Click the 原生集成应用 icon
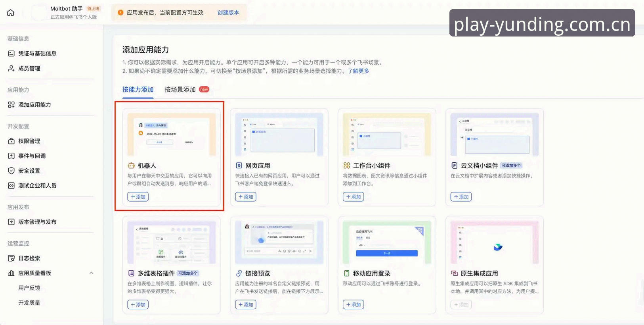The height and width of the screenshot is (325, 644). [454, 273]
